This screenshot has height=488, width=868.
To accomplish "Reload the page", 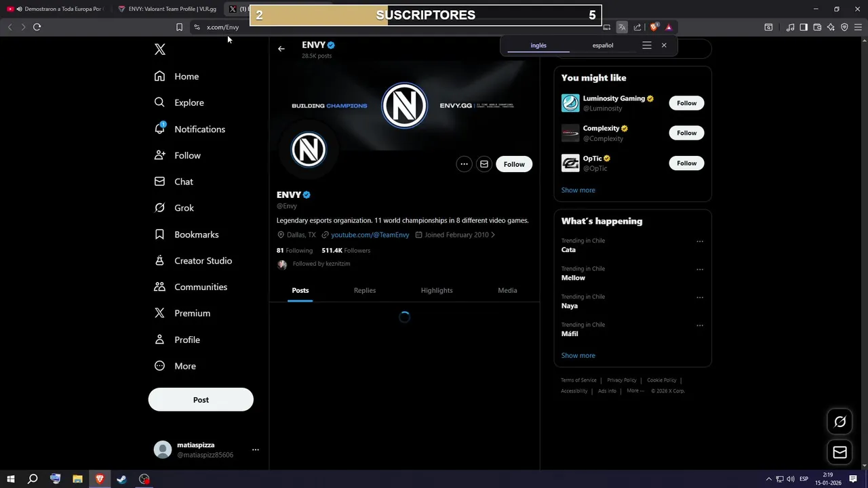I will pyautogui.click(x=37, y=27).
